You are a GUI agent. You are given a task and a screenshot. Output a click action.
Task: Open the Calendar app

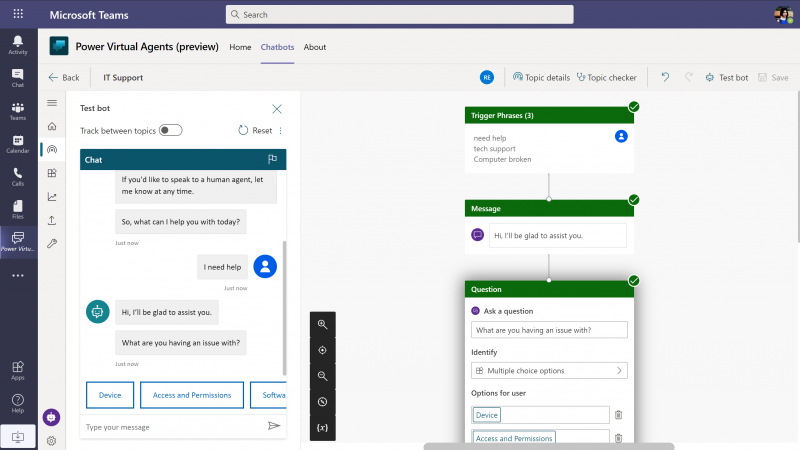[x=18, y=144]
